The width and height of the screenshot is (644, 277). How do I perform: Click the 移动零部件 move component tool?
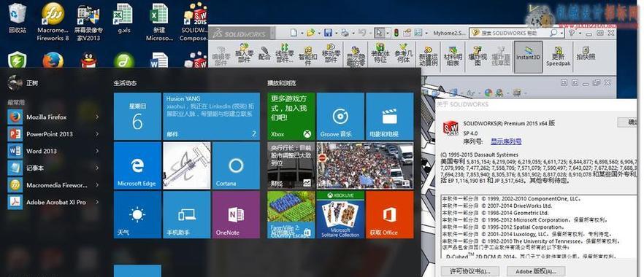[x=331, y=53]
